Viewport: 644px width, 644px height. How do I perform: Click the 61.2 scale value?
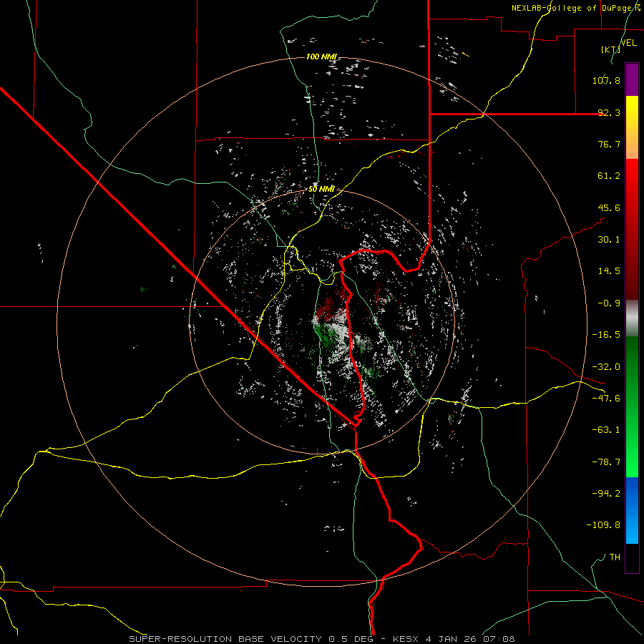click(x=609, y=176)
